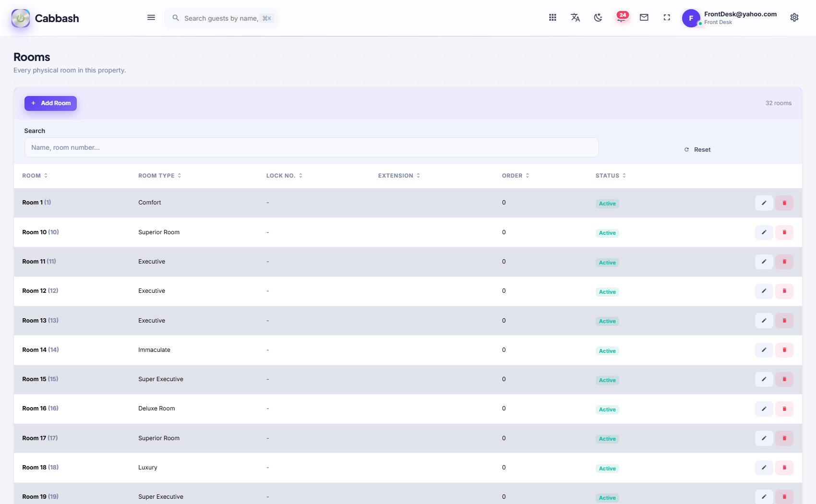Edit Room 17 with pencil icon
This screenshot has width=816, height=504.
tap(764, 438)
